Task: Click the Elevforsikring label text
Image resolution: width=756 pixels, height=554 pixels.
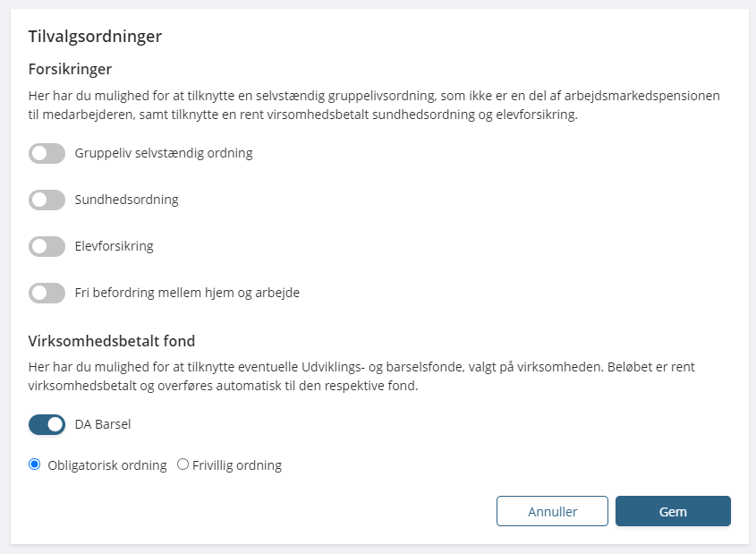Action: tap(114, 246)
